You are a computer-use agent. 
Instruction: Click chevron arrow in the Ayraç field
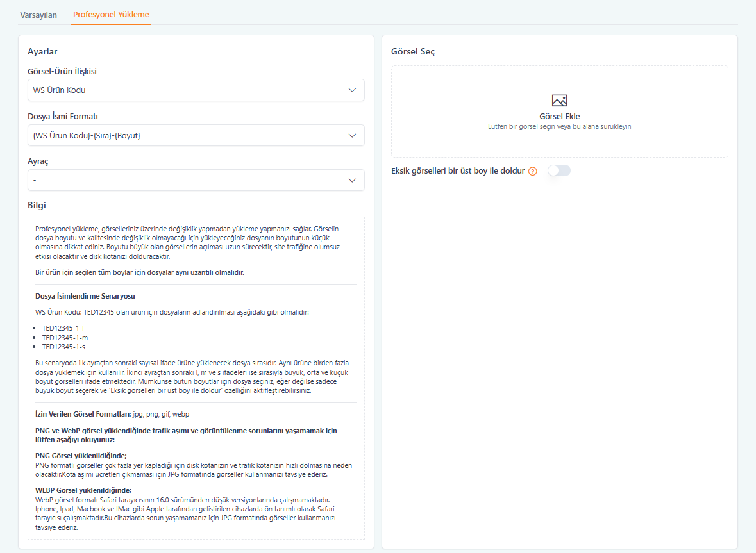[x=352, y=180]
